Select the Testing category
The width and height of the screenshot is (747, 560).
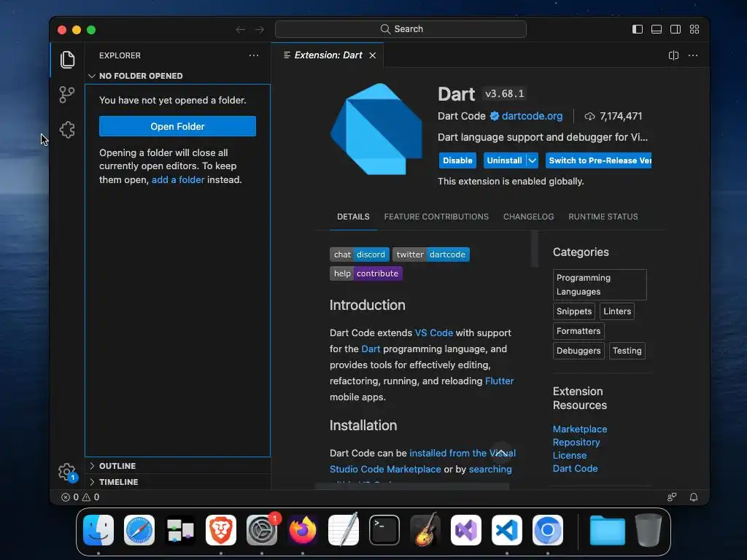(x=627, y=351)
